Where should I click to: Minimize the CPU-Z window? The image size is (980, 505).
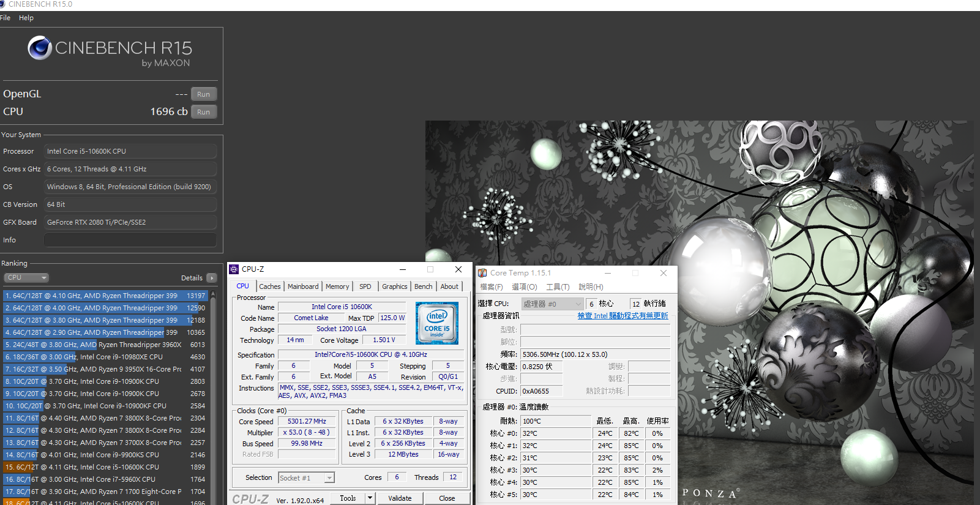coord(403,269)
